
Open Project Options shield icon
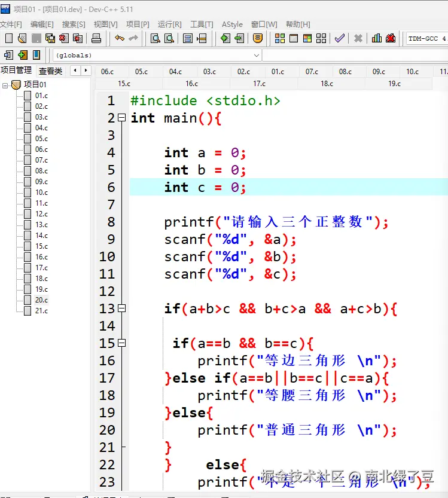258,38
